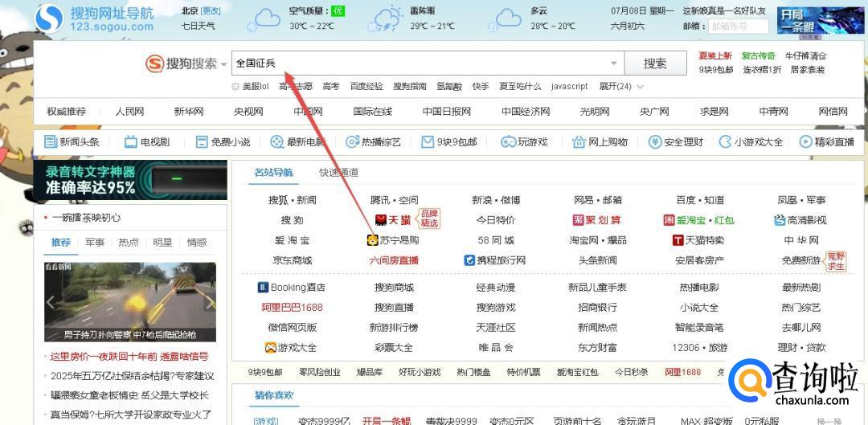Open the 12306·旅游 link
Viewport: 868px width, 425px height.
click(x=700, y=348)
